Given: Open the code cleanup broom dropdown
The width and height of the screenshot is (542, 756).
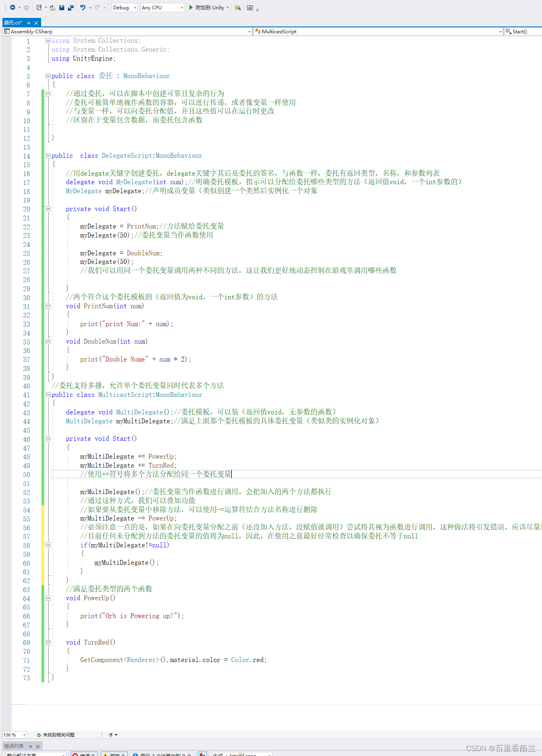Looking at the screenshot, I should 113,735.
